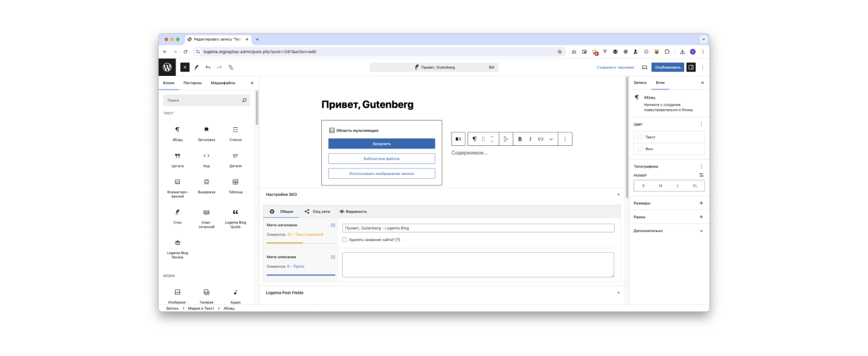Click Сохранить черновик link

pos(615,67)
